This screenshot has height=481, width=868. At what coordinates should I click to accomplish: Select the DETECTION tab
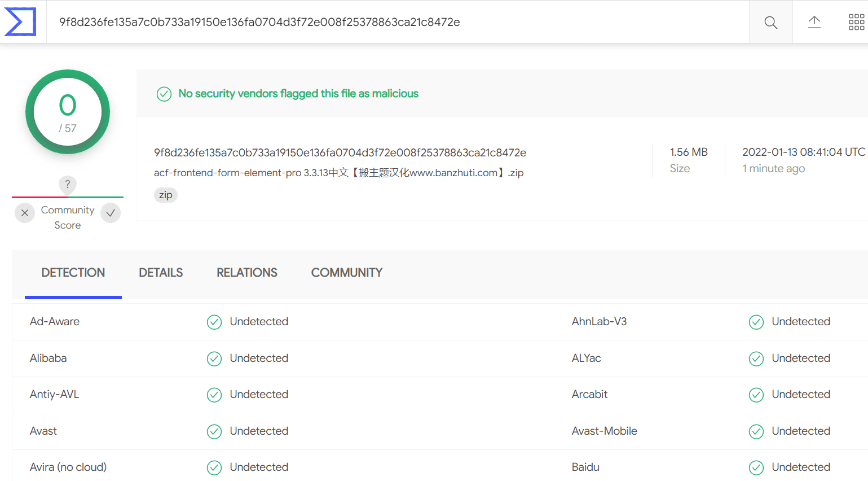click(73, 273)
